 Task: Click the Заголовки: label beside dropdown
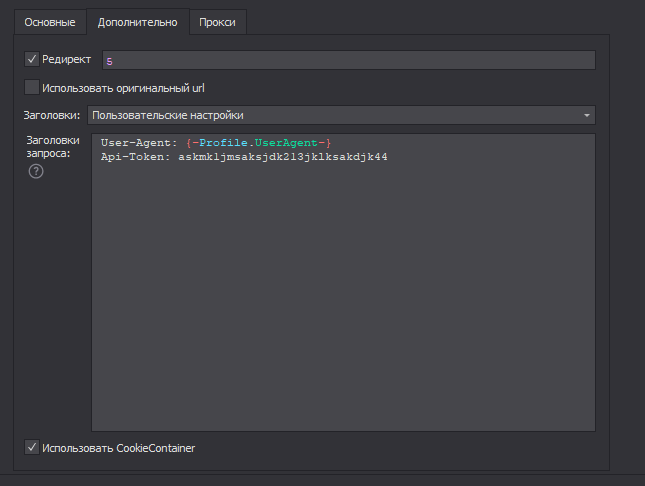tap(51, 115)
